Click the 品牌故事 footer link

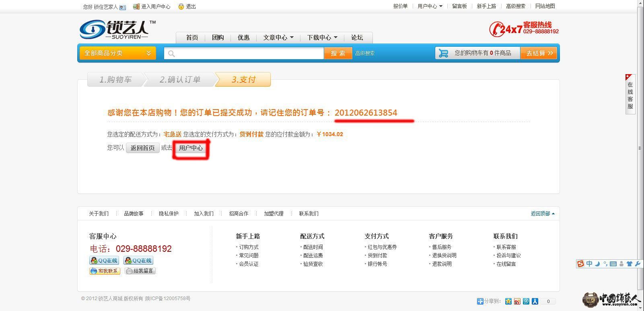[x=134, y=214]
